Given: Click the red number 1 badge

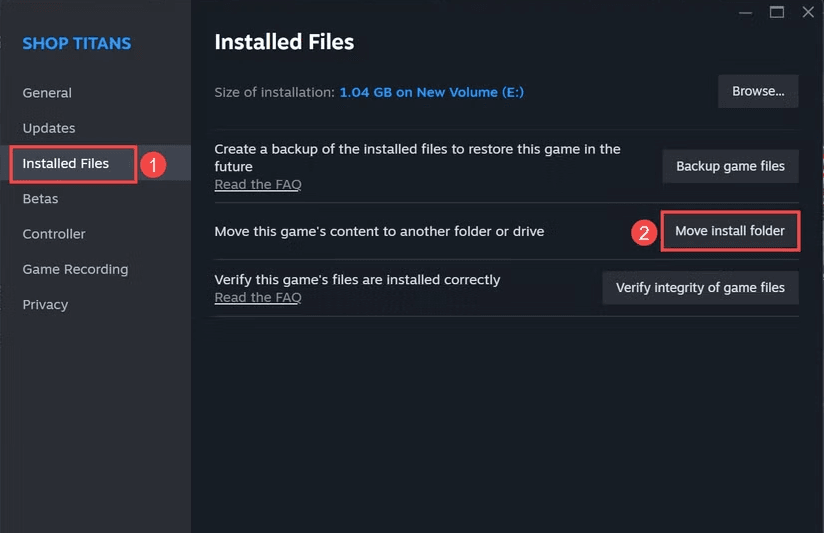Looking at the screenshot, I should coord(152,164).
